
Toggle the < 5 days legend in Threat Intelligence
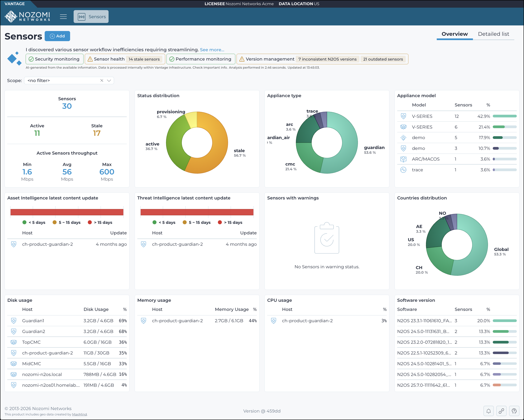(x=164, y=222)
